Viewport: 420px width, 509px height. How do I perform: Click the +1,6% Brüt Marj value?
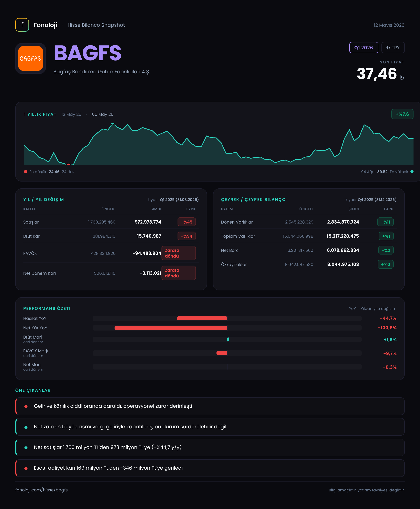click(390, 340)
